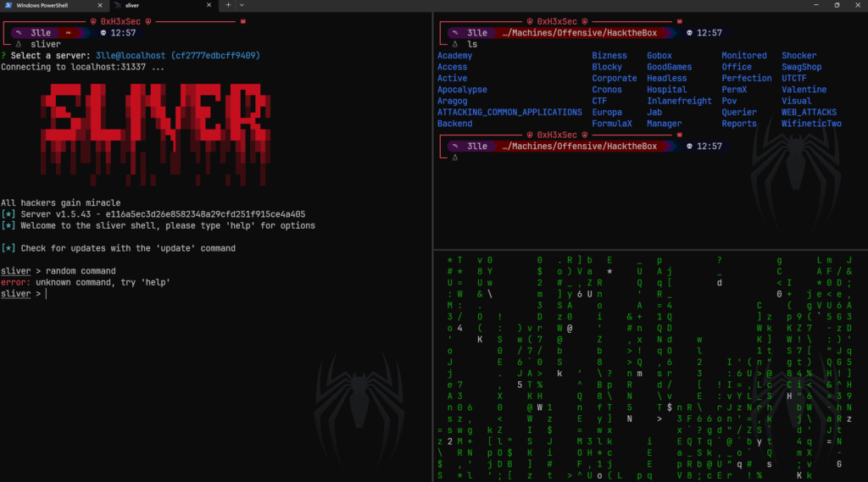Maximize the terminal window
The width and height of the screenshot is (868, 482).
click(837, 5)
